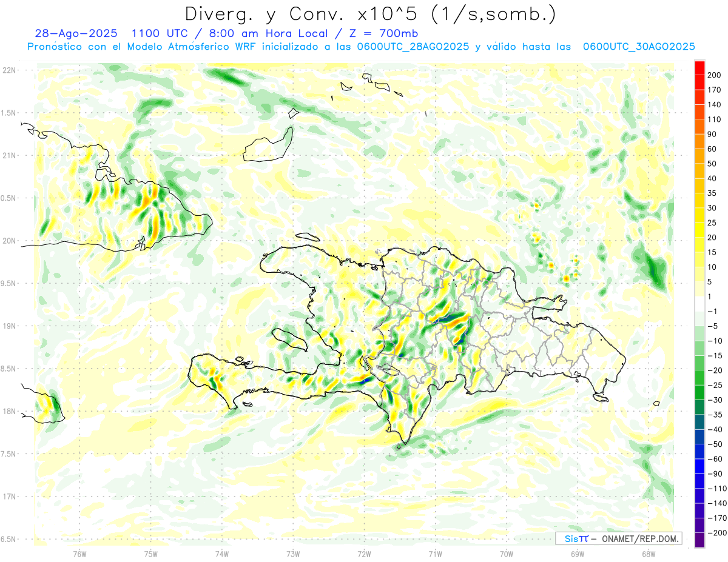This screenshot has height=562, width=728.
Task: Click the '8.5N' latitude label
Action: [x=9, y=369]
